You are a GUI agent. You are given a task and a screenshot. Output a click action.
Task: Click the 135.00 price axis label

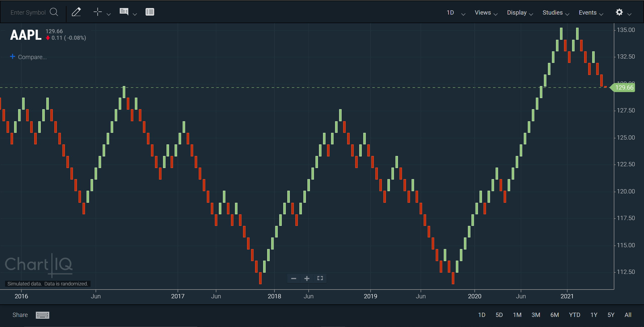pos(626,30)
